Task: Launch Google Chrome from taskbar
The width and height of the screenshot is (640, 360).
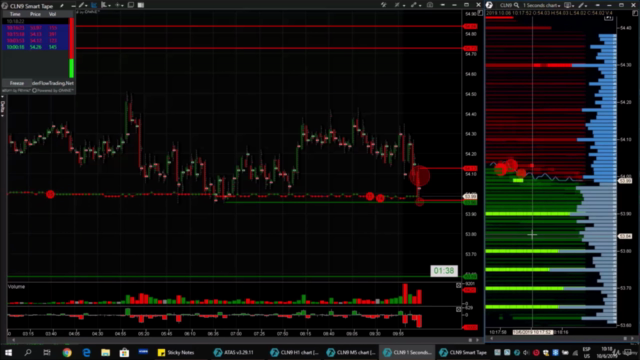Action: coord(67,352)
